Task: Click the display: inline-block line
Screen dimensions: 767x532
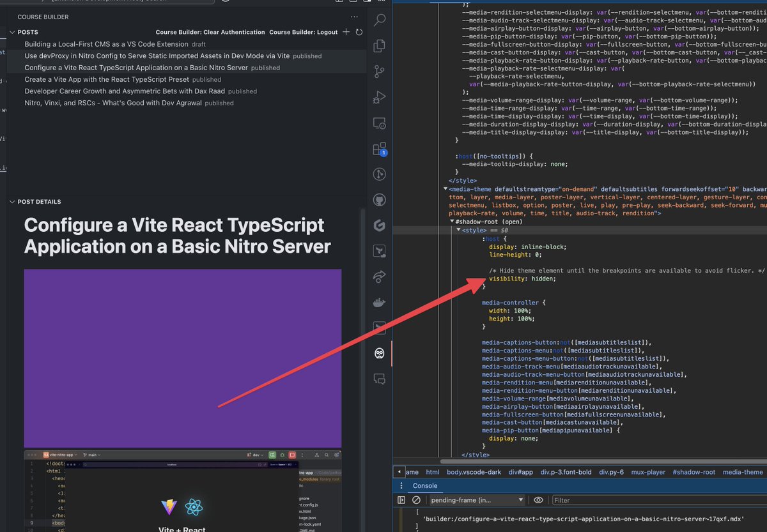Action: point(527,247)
